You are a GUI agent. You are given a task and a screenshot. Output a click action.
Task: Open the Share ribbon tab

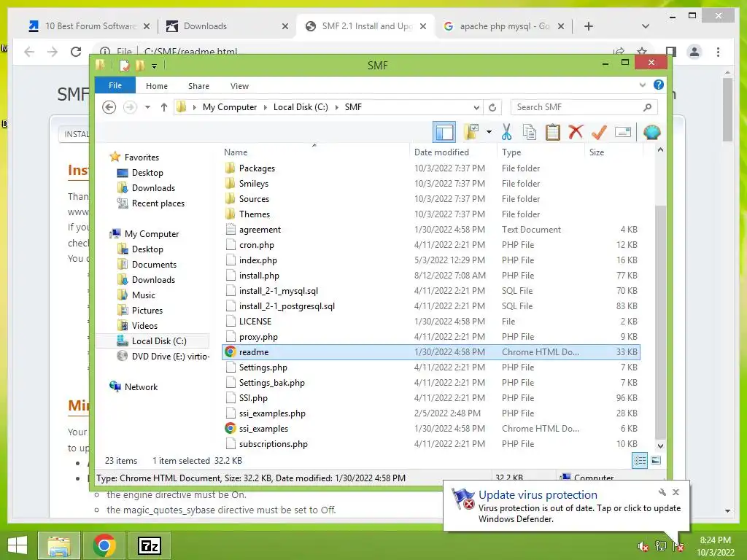[x=198, y=86]
